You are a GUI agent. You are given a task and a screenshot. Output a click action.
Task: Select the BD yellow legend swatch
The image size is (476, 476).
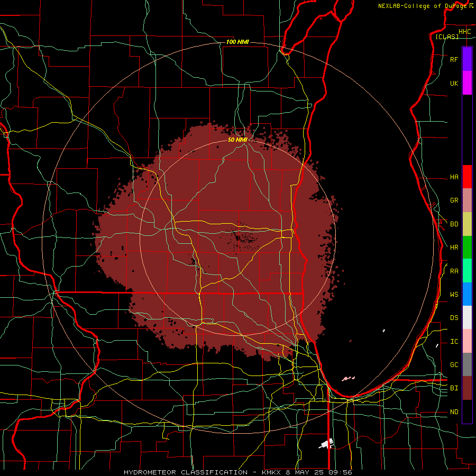tap(467, 224)
